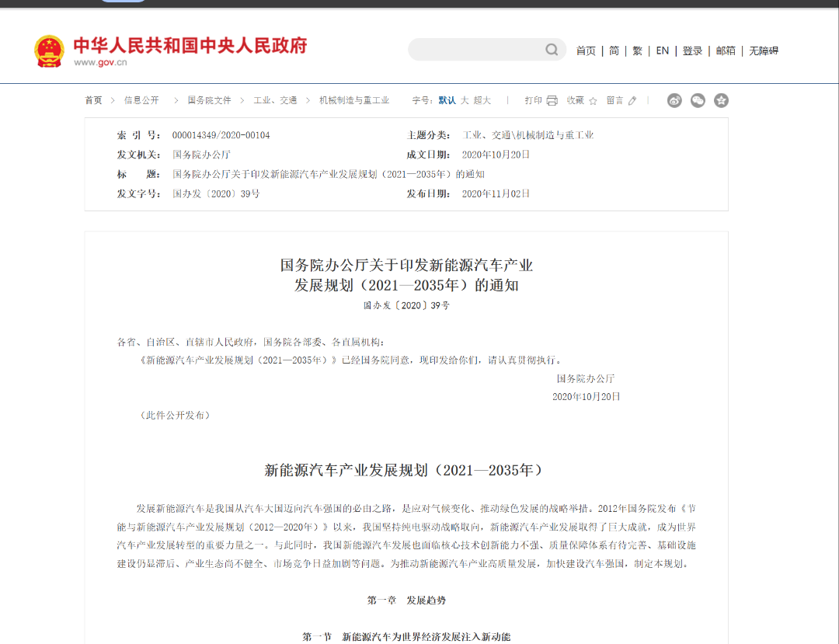The width and height of the screenshot is (839, 644).
Task: Click the national emblem logo
Action: (48, 49)
